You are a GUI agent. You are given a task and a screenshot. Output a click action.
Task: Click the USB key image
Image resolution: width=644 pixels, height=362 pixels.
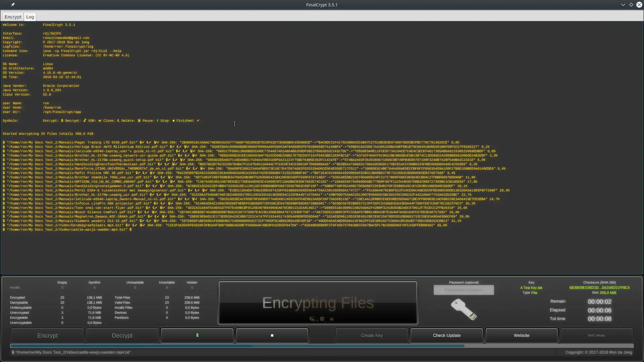464,309
